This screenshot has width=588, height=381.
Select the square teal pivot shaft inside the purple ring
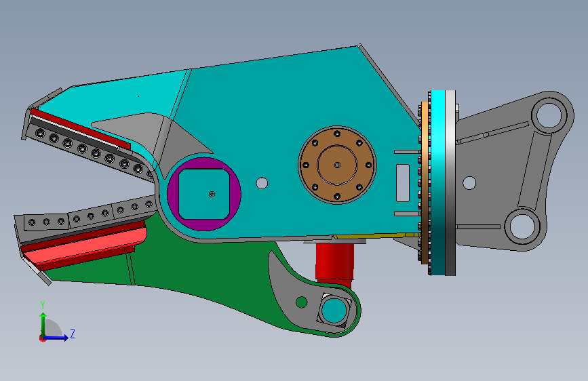(x=204, y=194)
